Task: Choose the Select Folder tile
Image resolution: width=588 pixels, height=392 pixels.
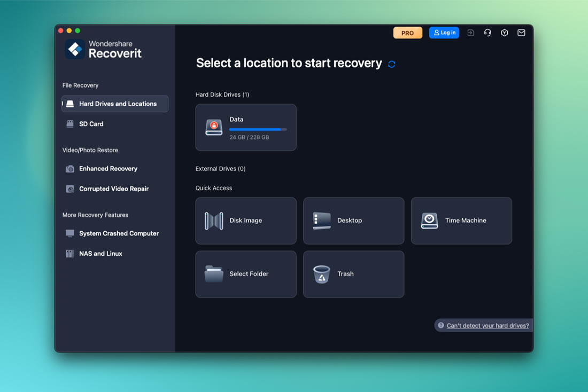Action: click(246, 275)
